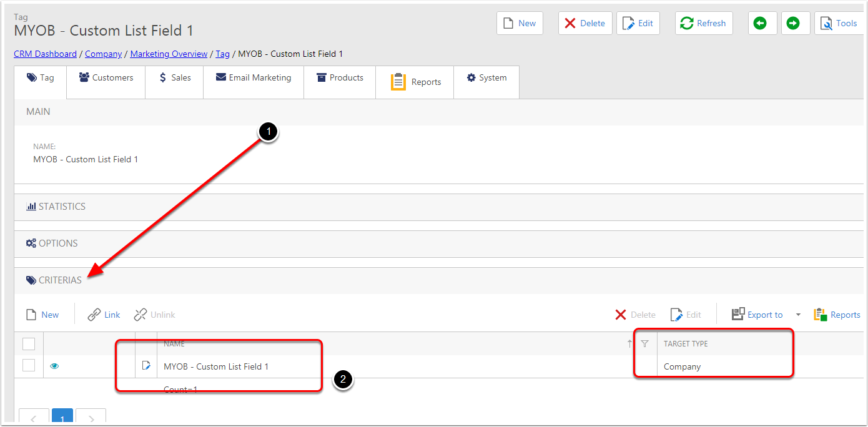Follow the Company breadcrumb link
The height and width of the screenshot is (427, 868).
click(x=103, y=54)
